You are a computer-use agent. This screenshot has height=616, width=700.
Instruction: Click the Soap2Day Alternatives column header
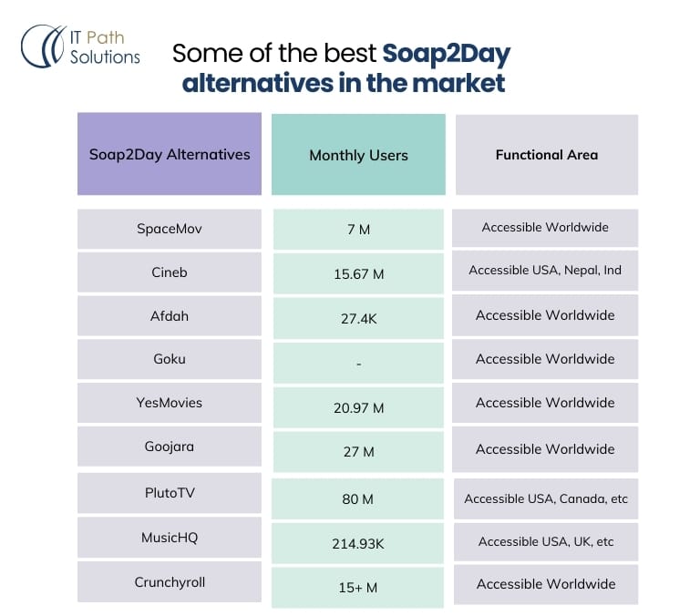tap(170, 154)
